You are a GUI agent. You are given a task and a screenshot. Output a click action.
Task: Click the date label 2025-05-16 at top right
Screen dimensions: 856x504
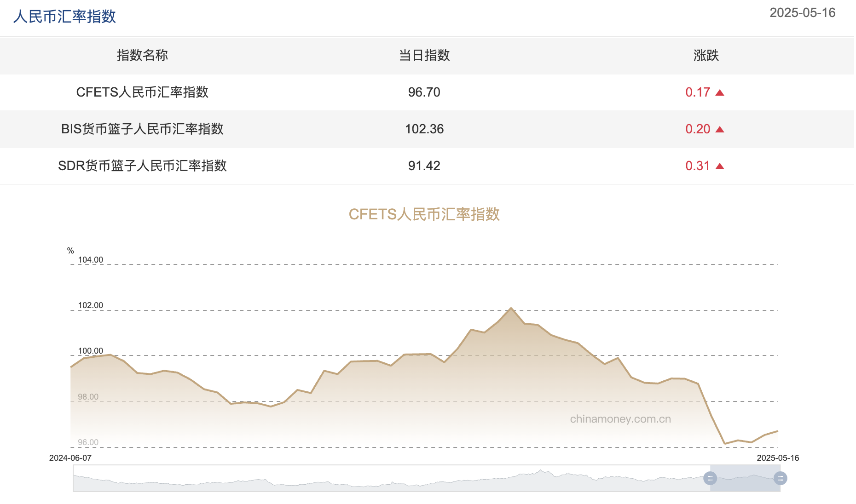[802, 13]
